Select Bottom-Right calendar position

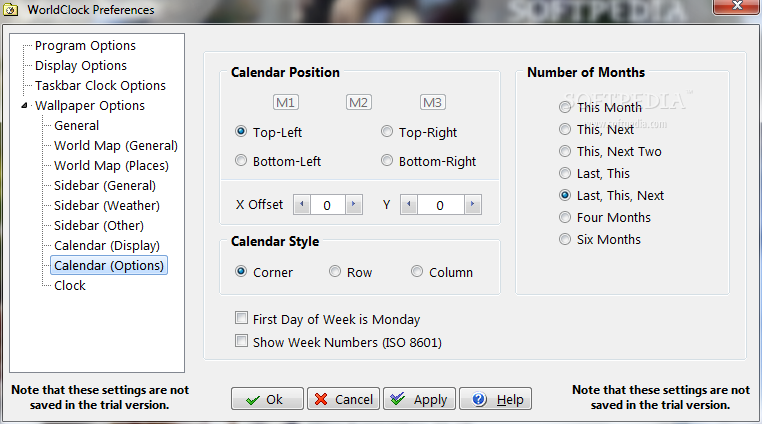click(387, 160)
